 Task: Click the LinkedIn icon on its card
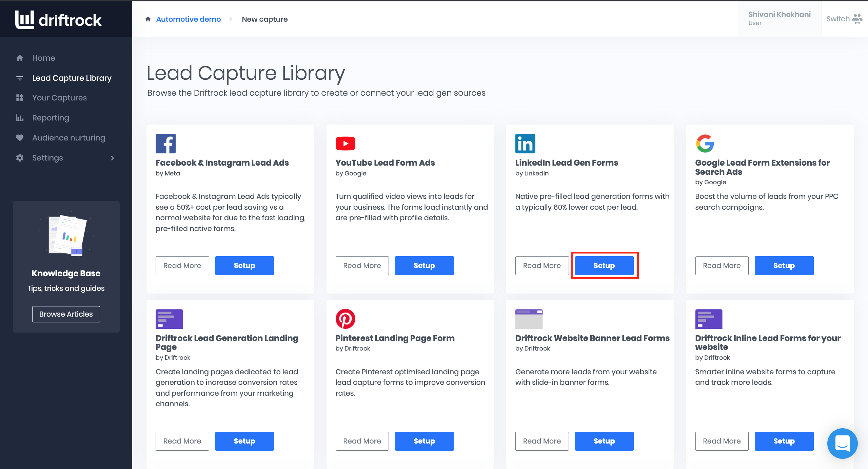(525, 143)
